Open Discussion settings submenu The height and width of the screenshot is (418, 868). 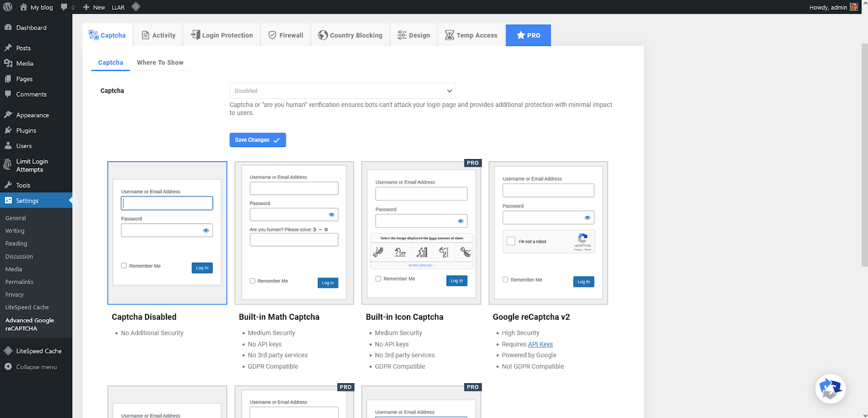coord(19,257)
